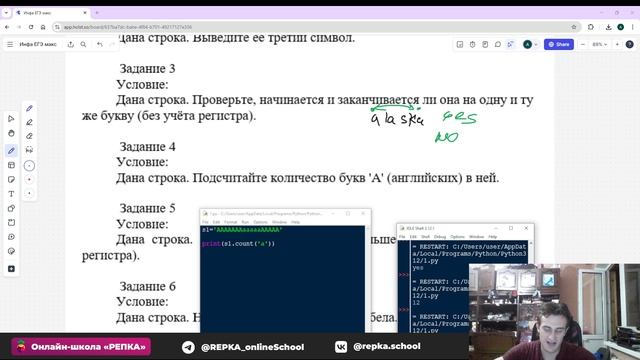The width and height of the screenshot is (640, 360).
Task: Pick the highlighter sub-tool
Action: click(x=29, y=122)
